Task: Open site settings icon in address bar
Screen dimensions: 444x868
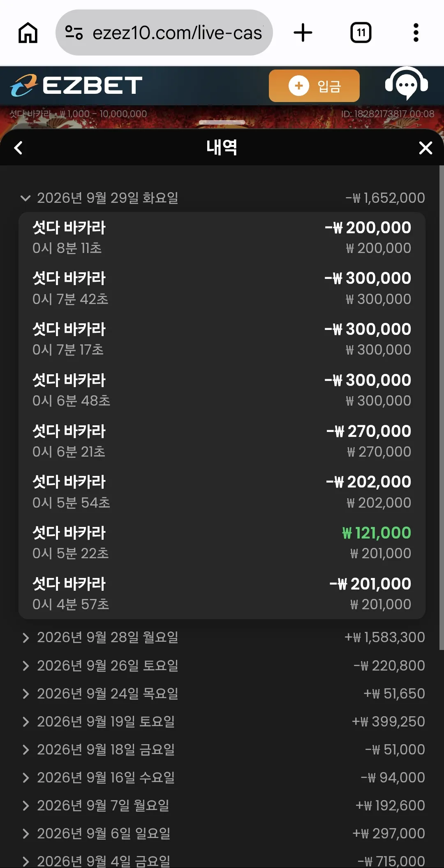Action: (74, 32)
